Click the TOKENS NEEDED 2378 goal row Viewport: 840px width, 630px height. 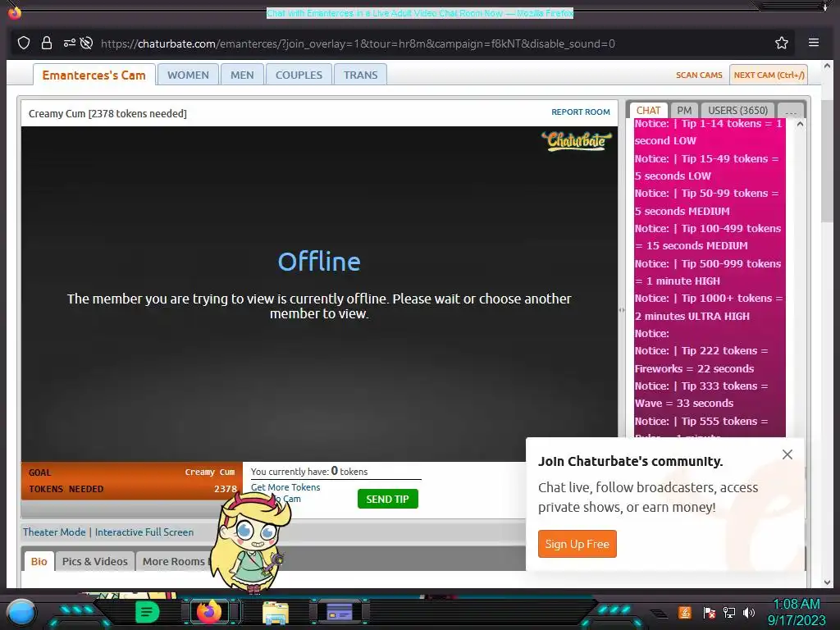(132, 489)
